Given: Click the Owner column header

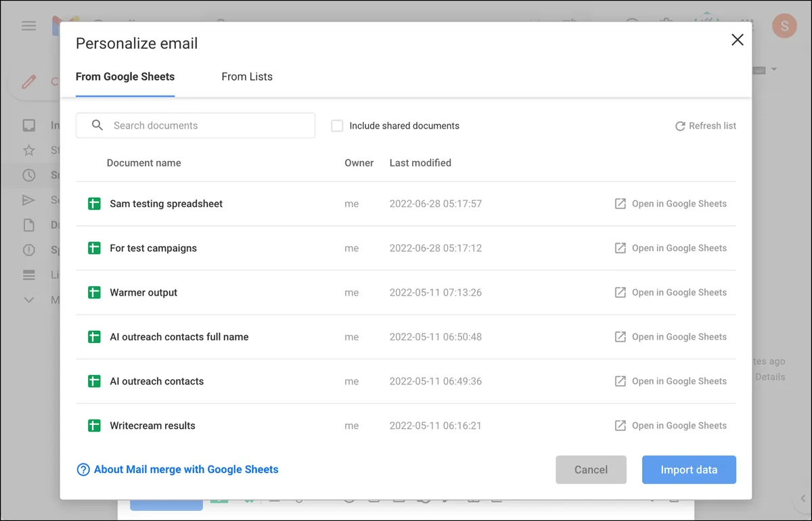Looking at the screenshot, I should pyautogui.click(x=359, y=163).
